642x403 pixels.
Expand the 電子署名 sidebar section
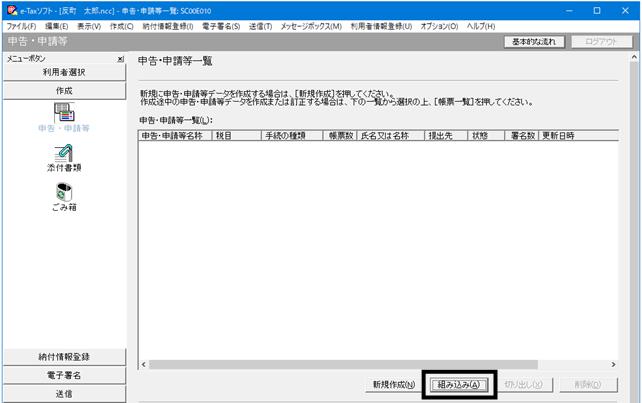[64, 375]
